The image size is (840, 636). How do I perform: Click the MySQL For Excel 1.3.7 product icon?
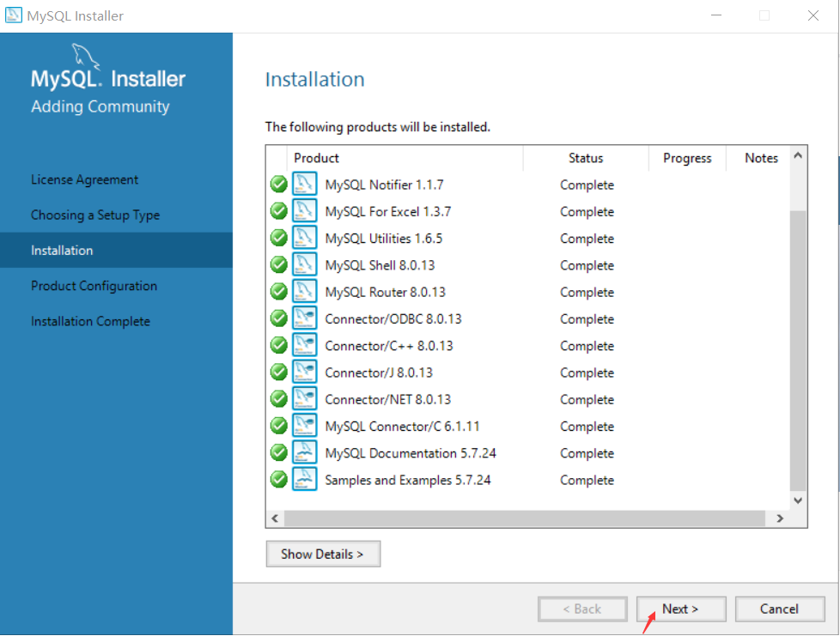(304, 210)
